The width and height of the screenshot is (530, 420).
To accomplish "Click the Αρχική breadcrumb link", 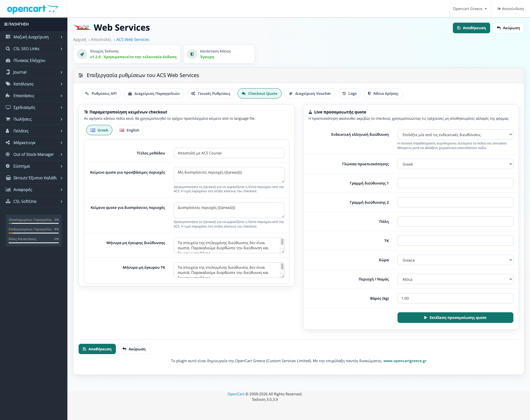I will point(80,40).
